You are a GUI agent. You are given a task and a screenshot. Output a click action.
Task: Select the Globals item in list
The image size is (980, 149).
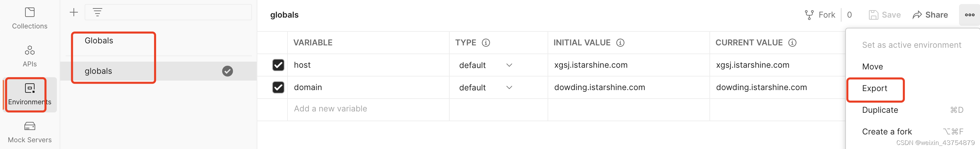click(99, 41)
